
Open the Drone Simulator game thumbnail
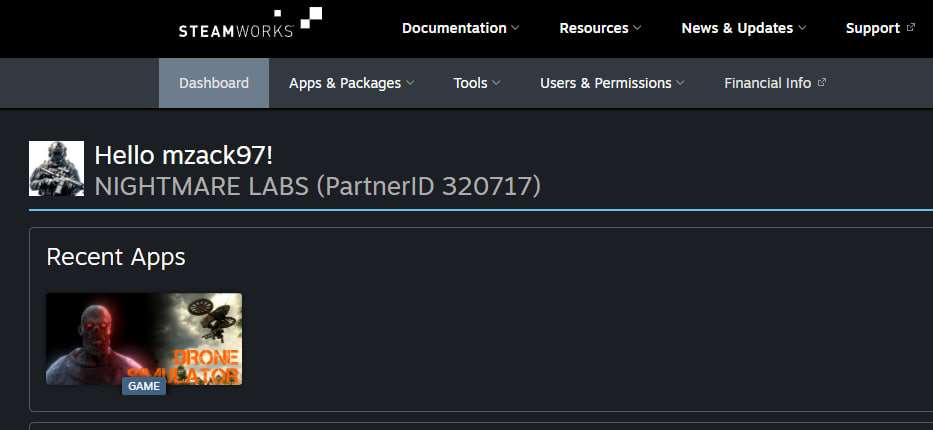point(144,338)
